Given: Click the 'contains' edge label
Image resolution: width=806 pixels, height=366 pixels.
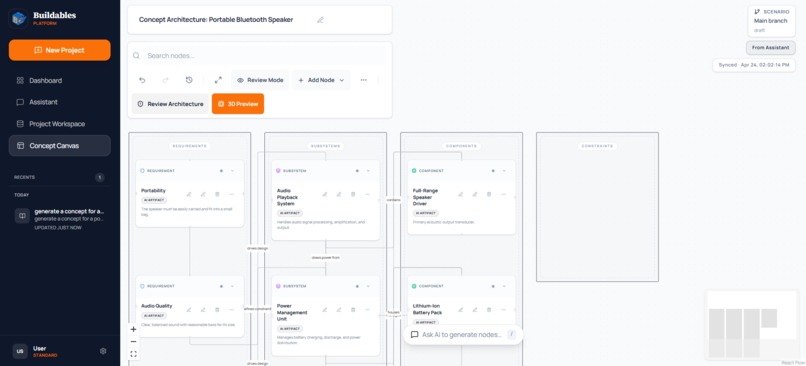Looking at the screenshot, I should click(393, 200).
